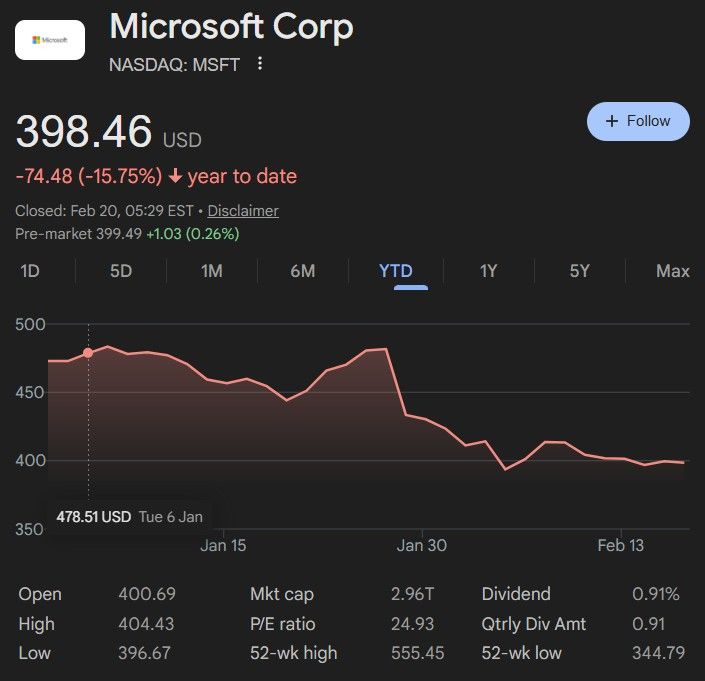Switch to the 1D chart range

coord(30,271)
